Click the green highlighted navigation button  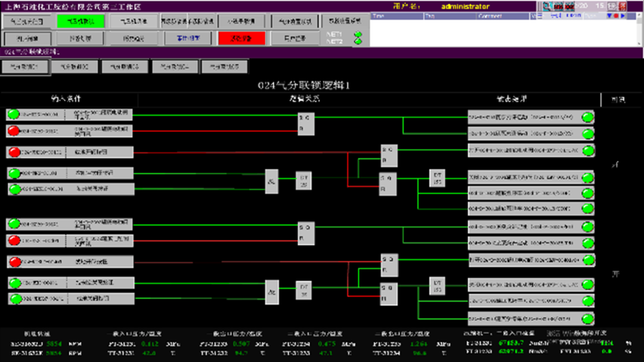(x=80, y=21)
